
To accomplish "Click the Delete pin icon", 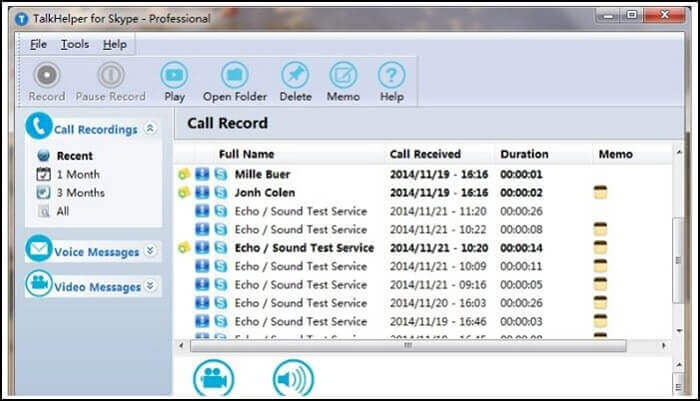I will (295, 75).
